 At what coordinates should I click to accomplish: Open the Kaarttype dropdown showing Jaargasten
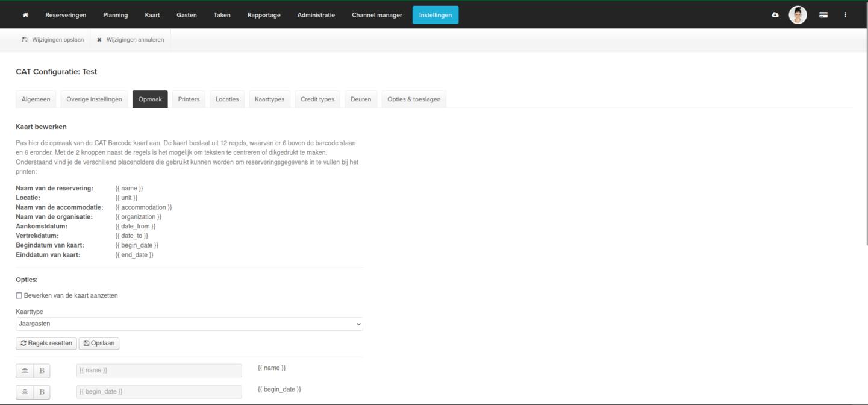[x=189, y=324]
